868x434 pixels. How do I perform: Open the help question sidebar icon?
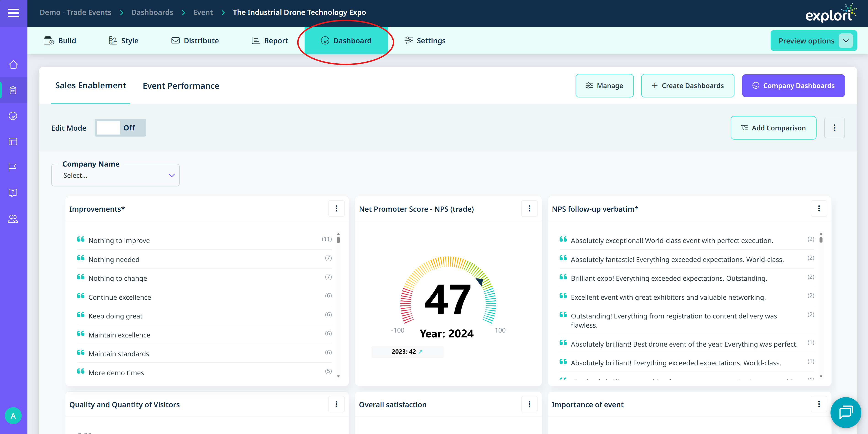(13, 193)
